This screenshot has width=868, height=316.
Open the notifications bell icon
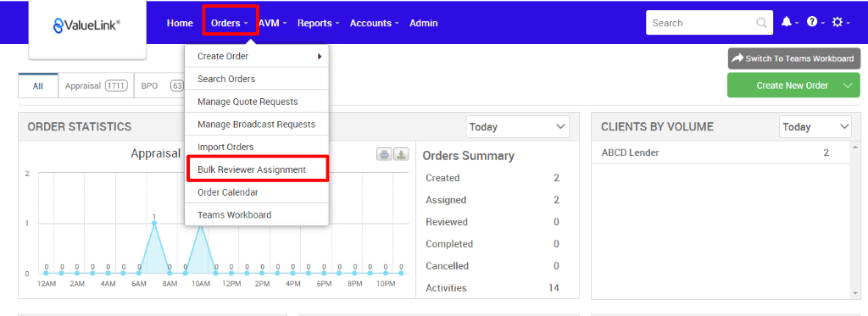pos(787,22)
